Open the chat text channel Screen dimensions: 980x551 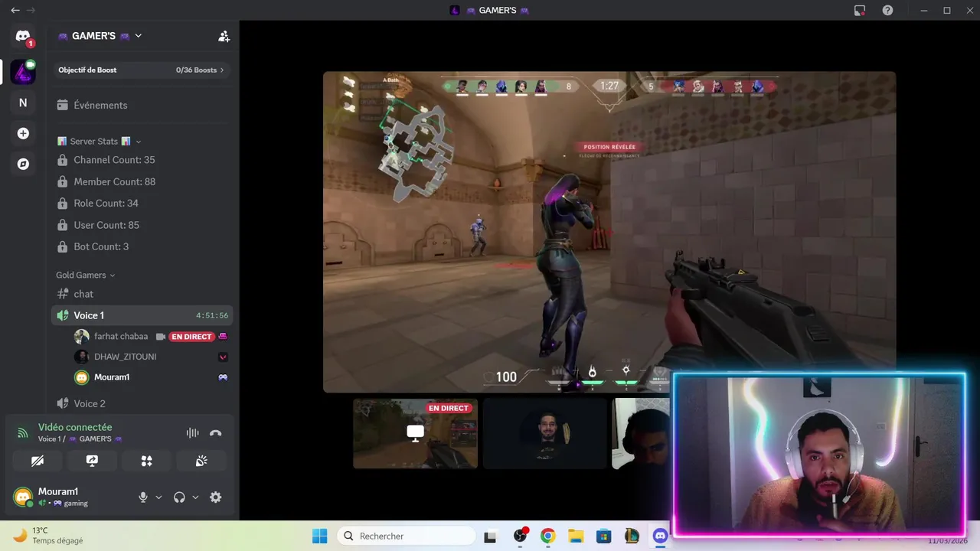coord(142,294)
